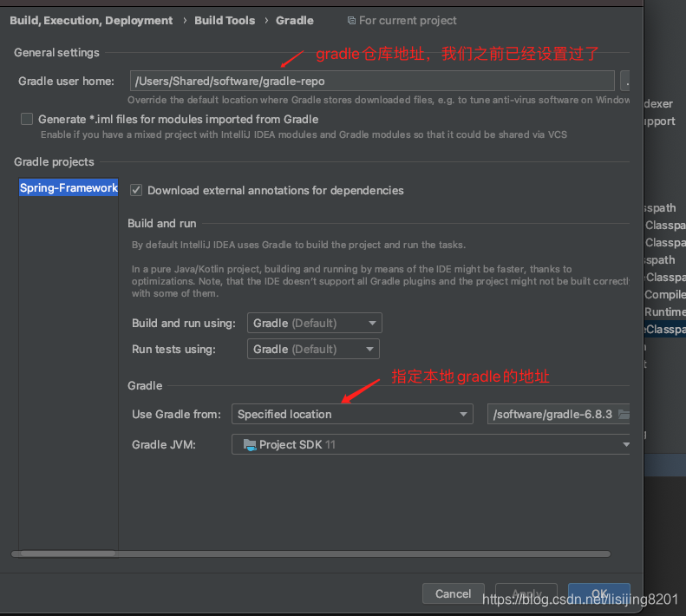686x616 pixels.
Task: Expand the Gradle JVM dropdown arrow
Action: [x=626, y=444]
